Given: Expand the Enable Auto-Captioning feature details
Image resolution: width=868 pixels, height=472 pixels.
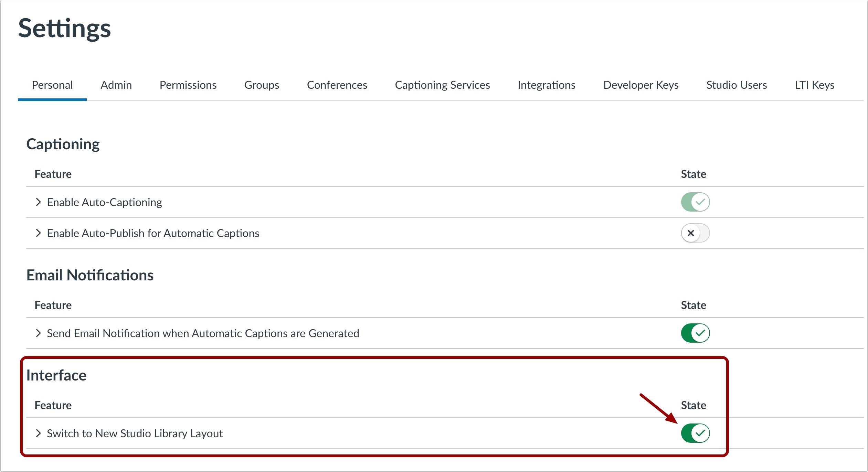Looking at the screenshot, I should click(38, 202).
